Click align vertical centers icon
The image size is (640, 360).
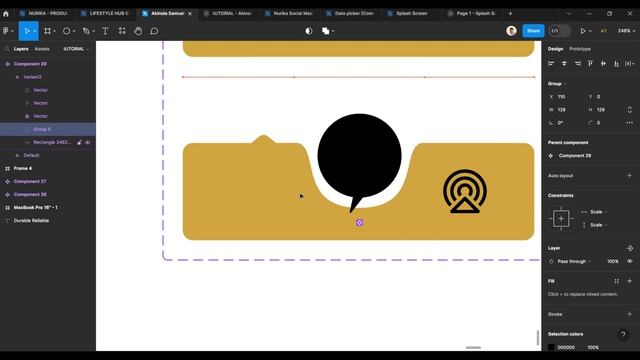[x=603, y=64]
